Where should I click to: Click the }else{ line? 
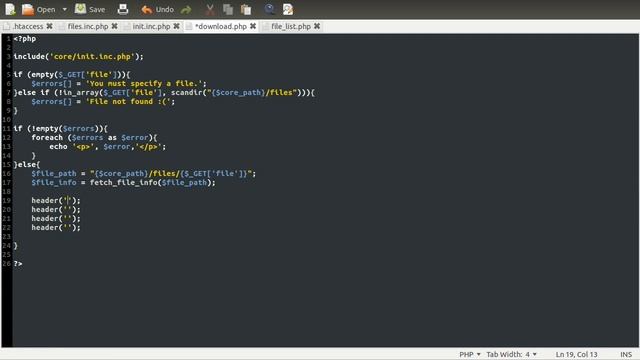[x=27, y=164]
